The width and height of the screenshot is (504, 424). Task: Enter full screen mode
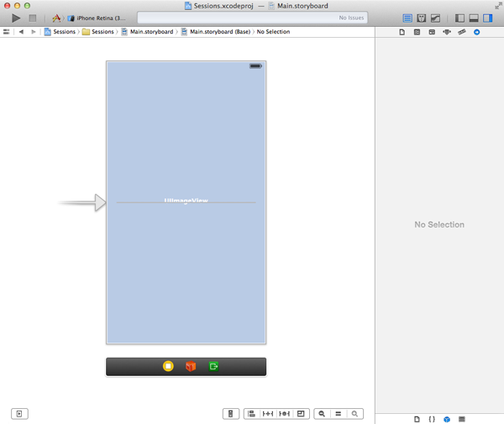point(498,6)
